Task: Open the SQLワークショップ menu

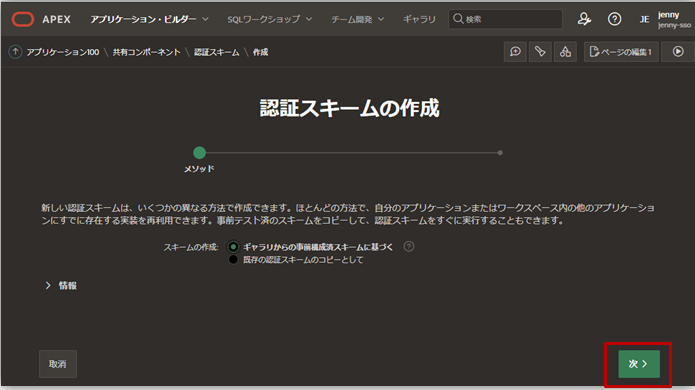Action: point(263,19)
